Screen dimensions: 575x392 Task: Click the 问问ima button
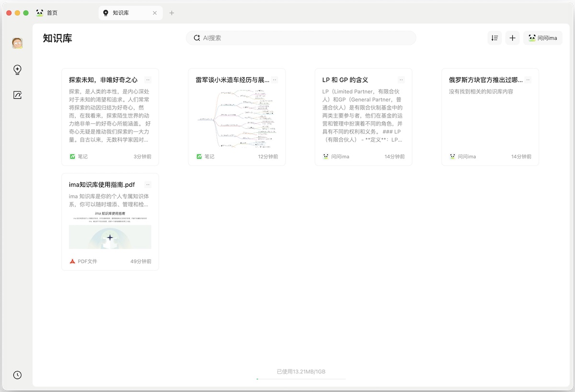543,38
